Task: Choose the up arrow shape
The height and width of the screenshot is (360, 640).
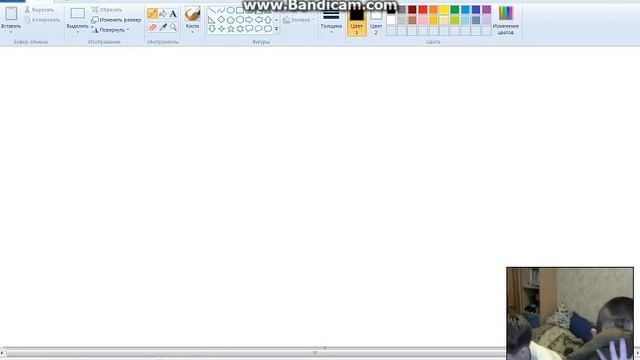Action: (268, 20)
